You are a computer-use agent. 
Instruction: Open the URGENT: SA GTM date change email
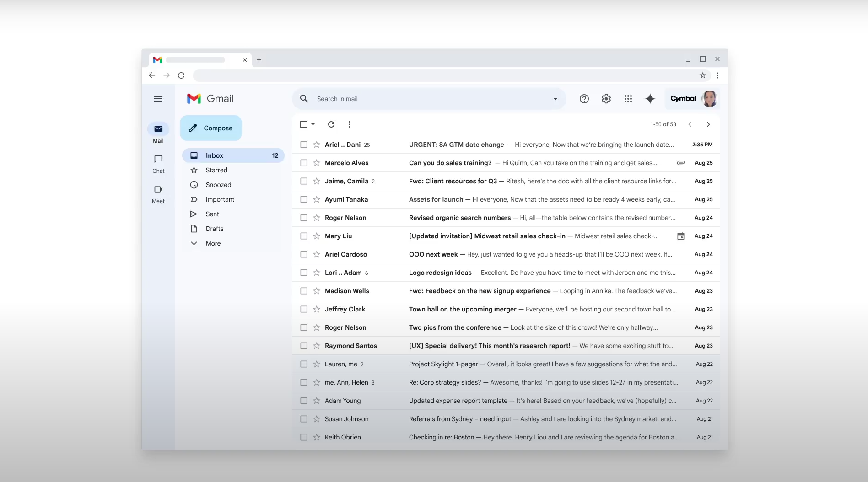[456, 145]
